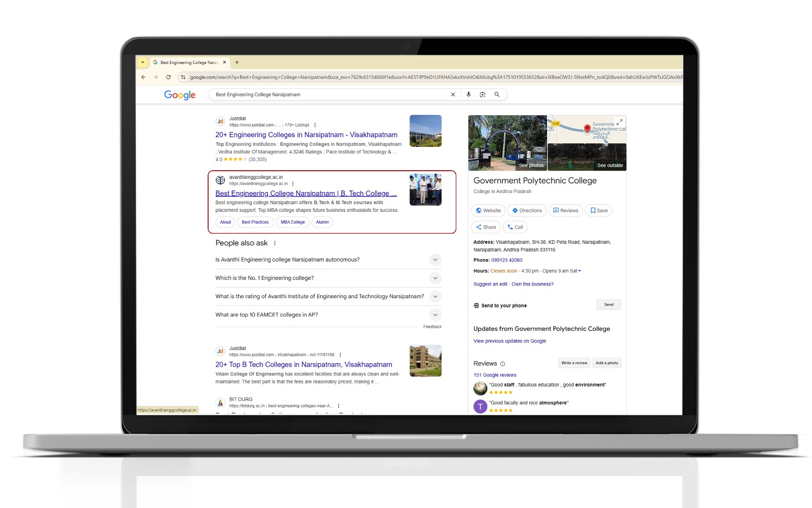Click the voice search microphone icon
Viewport: 812px width, 508px height.
468,94
